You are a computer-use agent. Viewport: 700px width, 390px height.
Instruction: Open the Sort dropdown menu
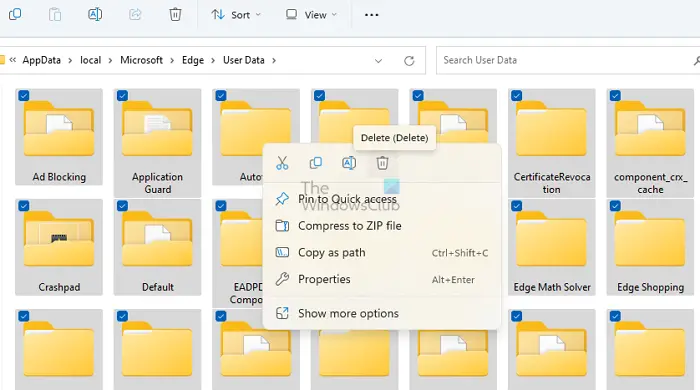236,15
